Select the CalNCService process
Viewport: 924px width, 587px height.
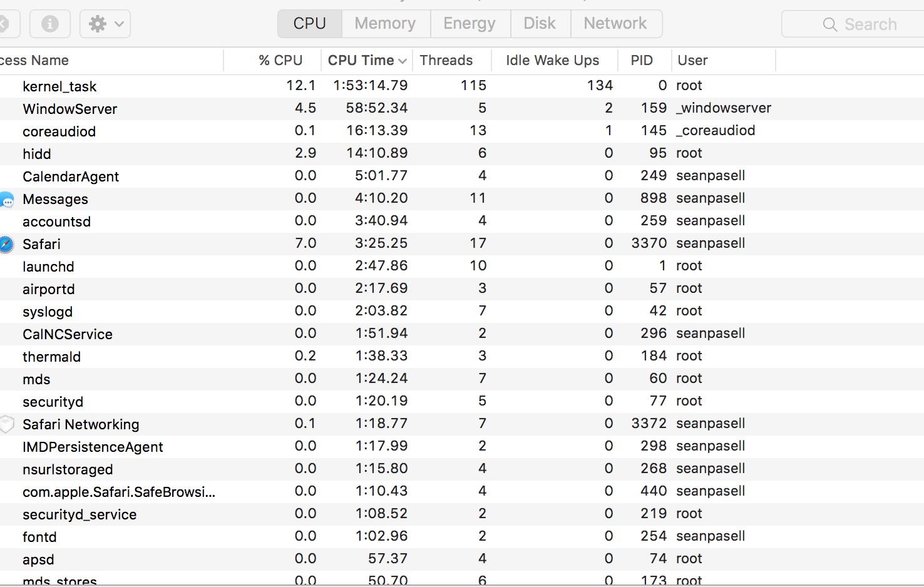pos(68,334)
